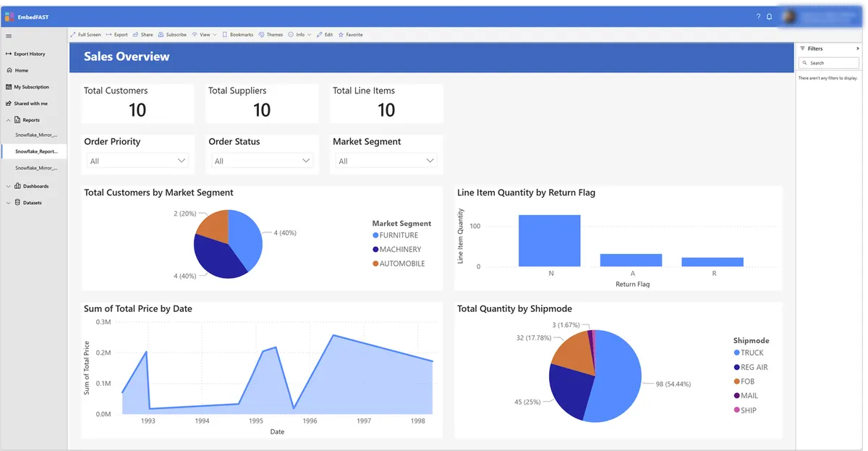Click the Share toolbar icon
Image resolution: width=868 pixels, height=451 pixels.
[142, 35]
